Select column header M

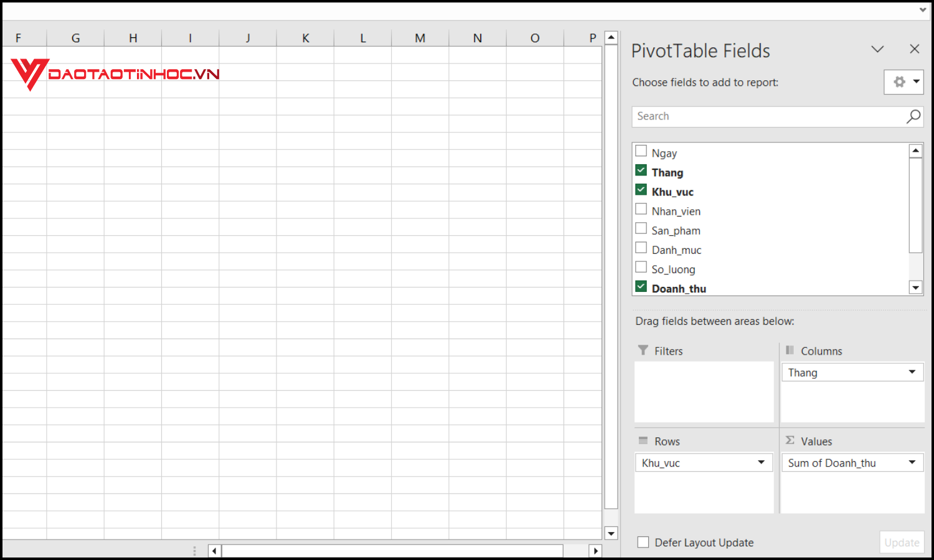pyautogui.click(x=420, y=37)
